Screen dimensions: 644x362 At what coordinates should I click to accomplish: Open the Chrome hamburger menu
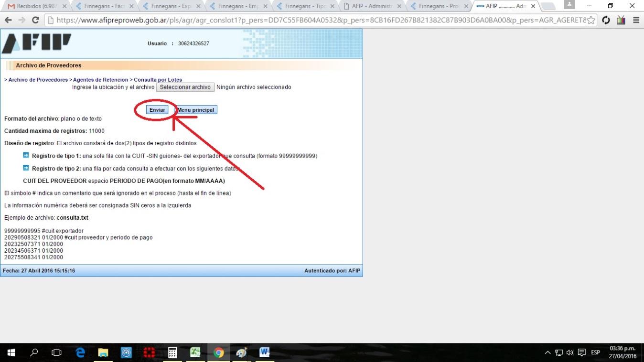click(636, 20)
